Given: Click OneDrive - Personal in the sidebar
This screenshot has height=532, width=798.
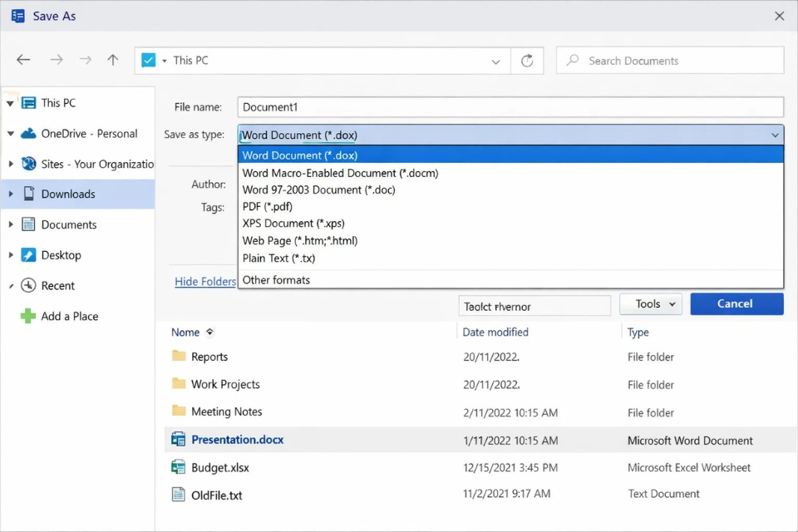Looking at the screenshot, I should point(88,133).
